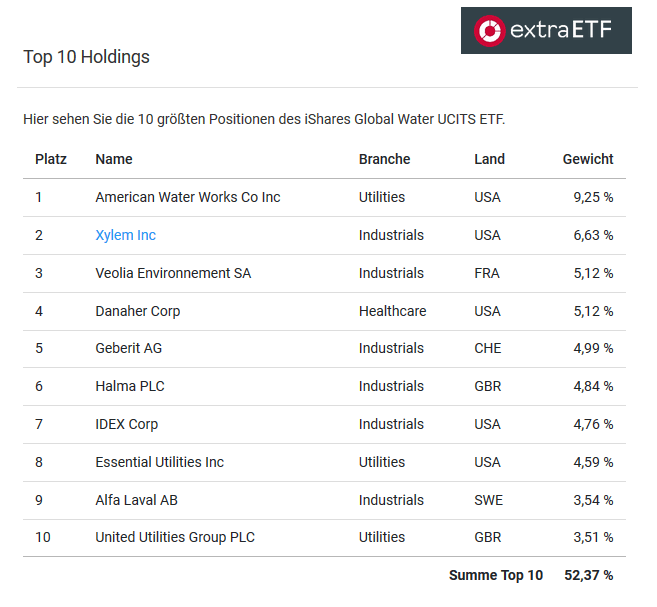Open the Xylem Inc link
The height and width of the screenshot is (607, 657).
tap(125, 235)
